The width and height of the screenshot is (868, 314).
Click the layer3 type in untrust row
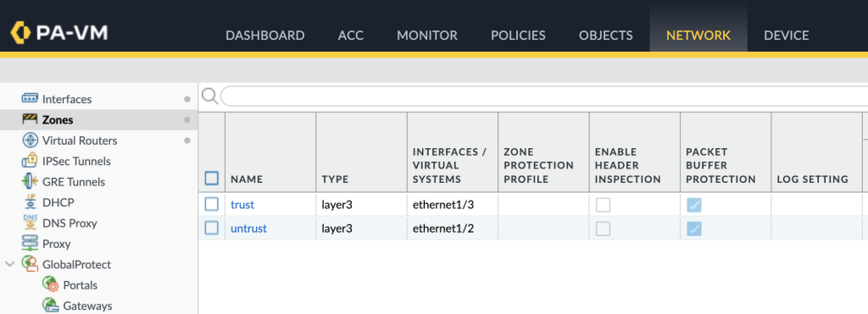coord(337,229)
